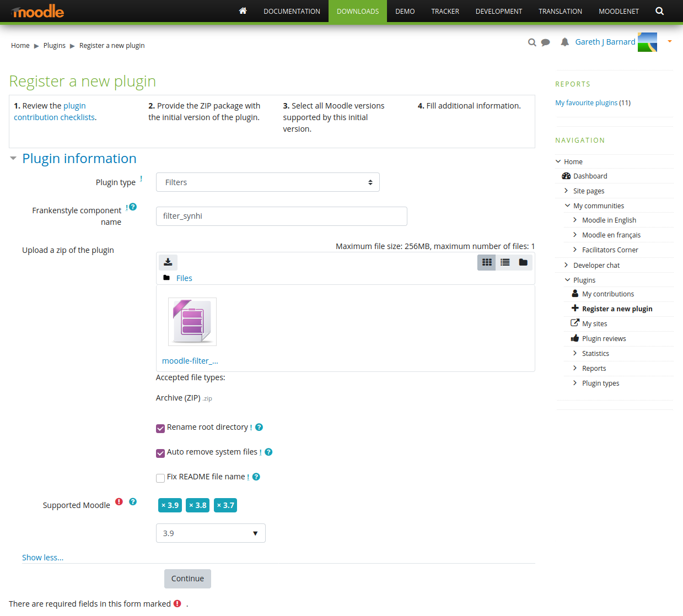The image size is (683, 616).
Task: Switch file picker to folder tree view
Action: coord(523,262)
